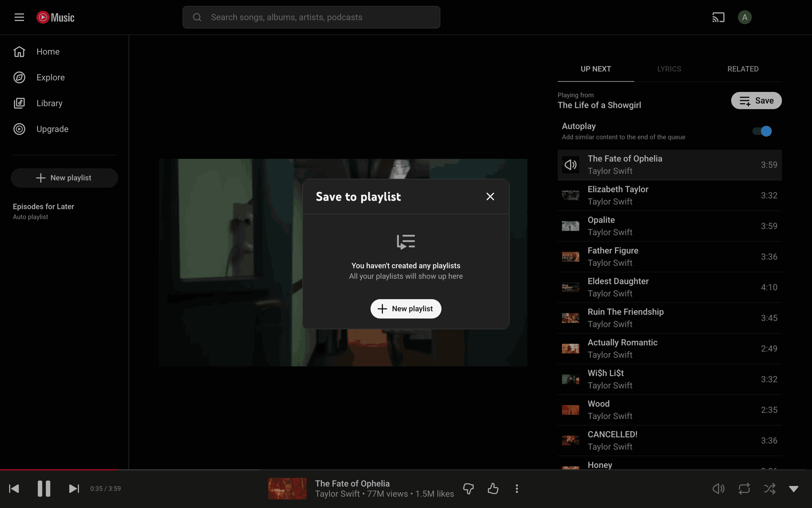Toggle the Autoplay switch off

[x=762, y=131]
